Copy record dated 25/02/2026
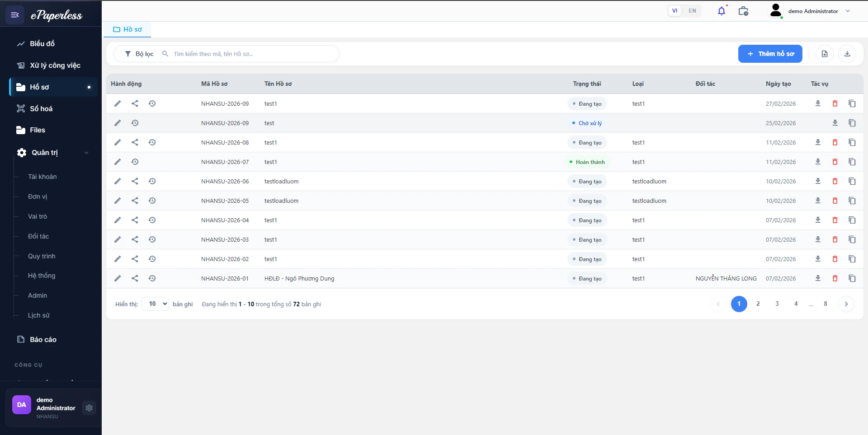 click(x=852, y=123)
